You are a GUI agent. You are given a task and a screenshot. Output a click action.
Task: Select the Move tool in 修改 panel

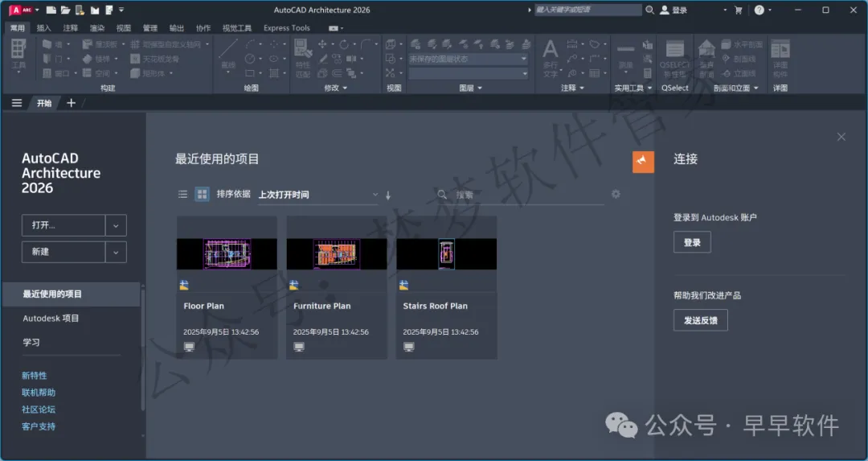click(322, 43)
